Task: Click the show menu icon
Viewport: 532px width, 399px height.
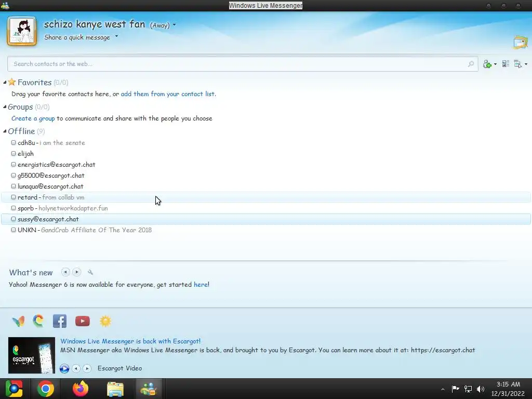Action: pyautogui.click(x=518, y=64)
